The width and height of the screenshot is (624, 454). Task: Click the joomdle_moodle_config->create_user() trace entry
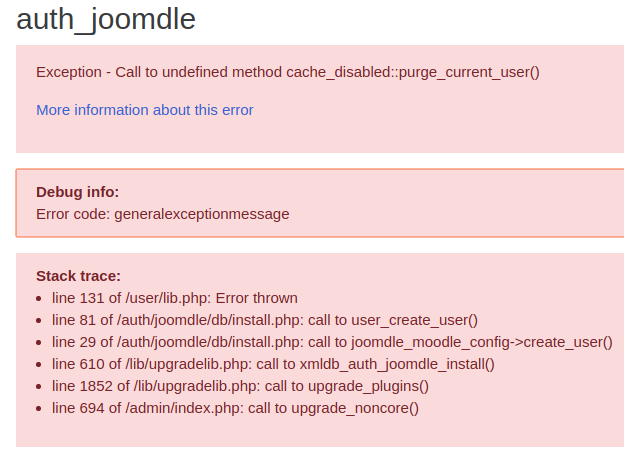(x=332, y=342)
